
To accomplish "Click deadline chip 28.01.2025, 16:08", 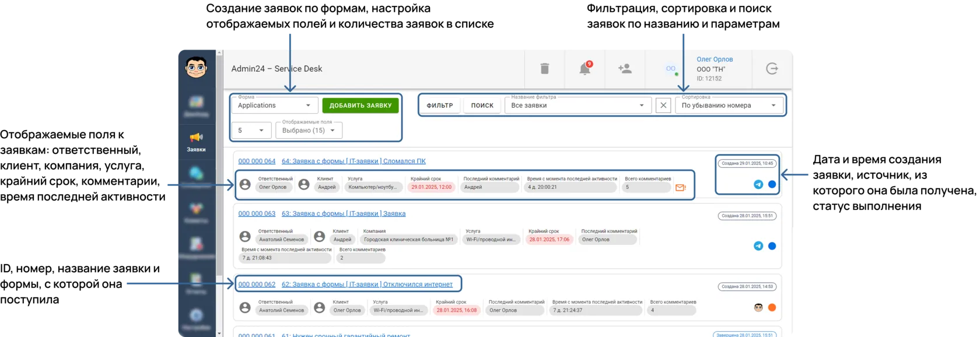I will point(457,310).
